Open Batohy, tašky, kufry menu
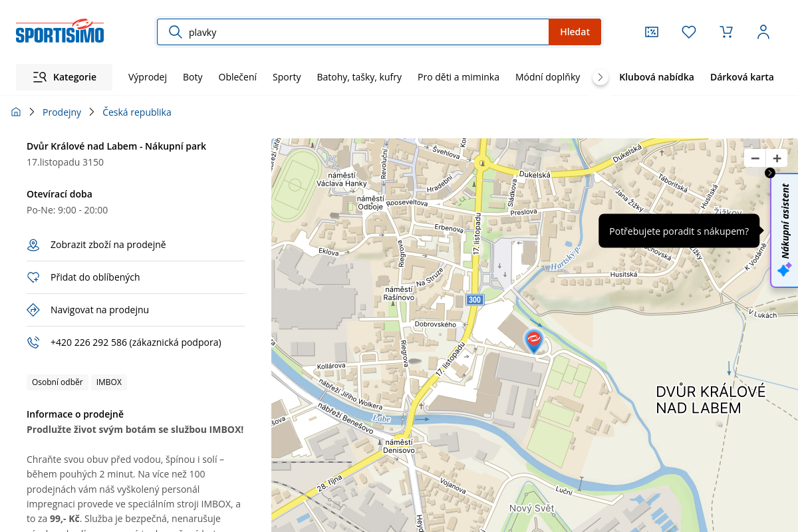 359,77
